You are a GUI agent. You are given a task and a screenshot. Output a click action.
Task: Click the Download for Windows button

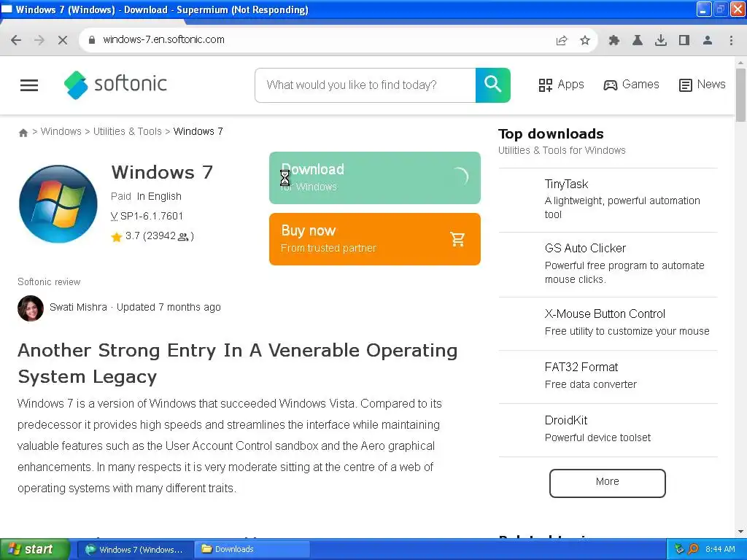click(x=375, y=178)
